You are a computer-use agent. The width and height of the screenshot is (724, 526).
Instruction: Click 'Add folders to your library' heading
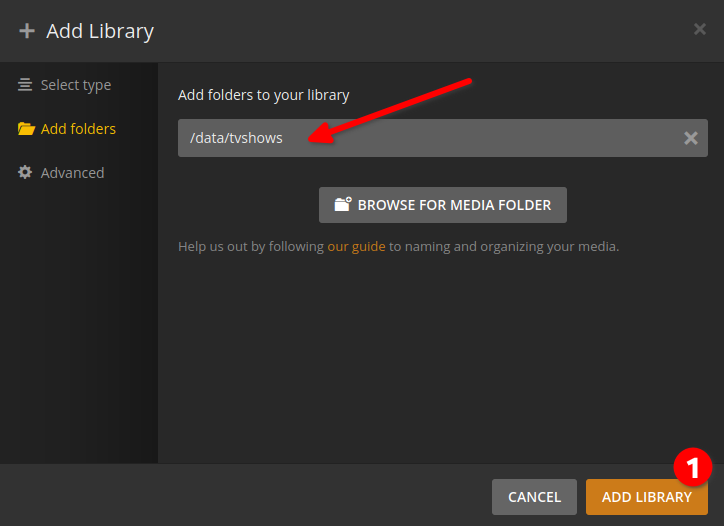(264, 95)
